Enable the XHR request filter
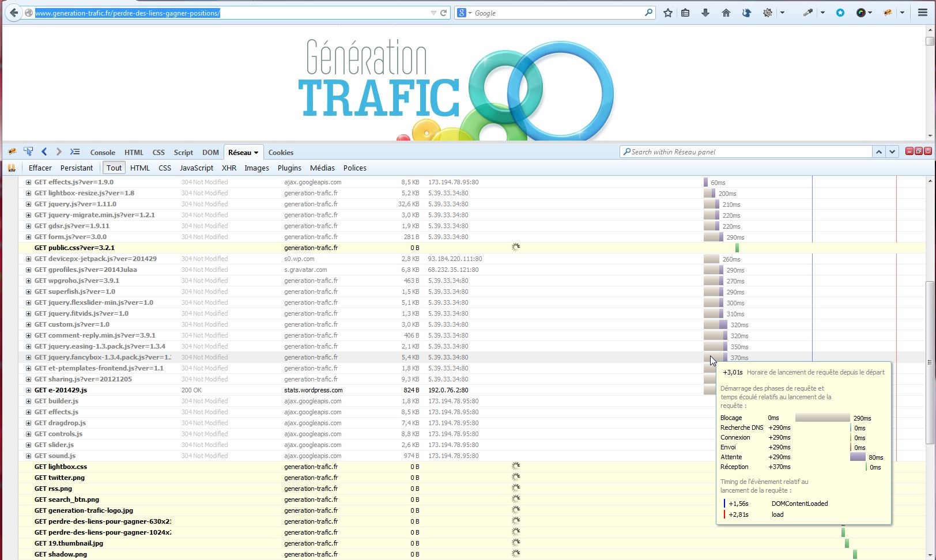 pyautogui.click(x=229, y=168)
